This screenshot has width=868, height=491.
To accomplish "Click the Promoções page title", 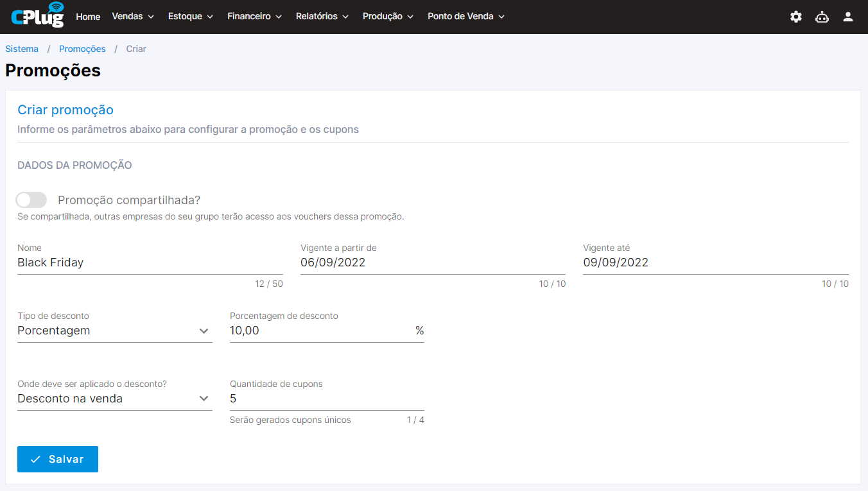I will [x=53, y=71].
